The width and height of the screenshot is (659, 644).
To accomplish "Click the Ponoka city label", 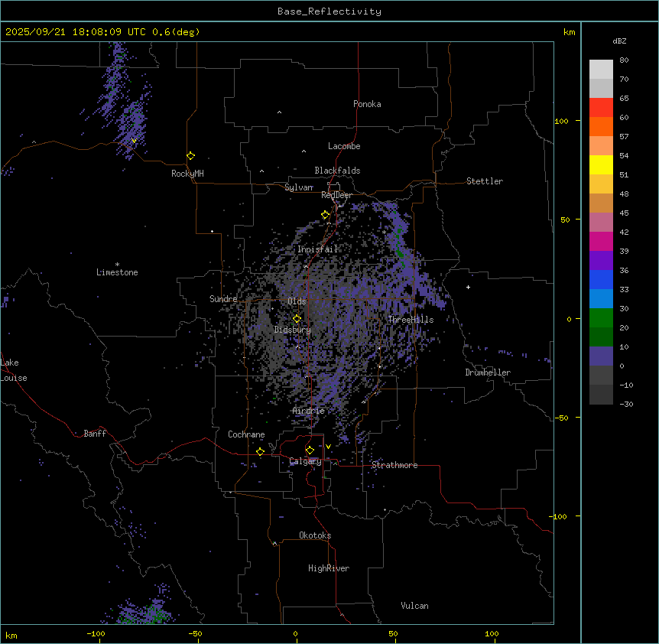I will (367, 104).
